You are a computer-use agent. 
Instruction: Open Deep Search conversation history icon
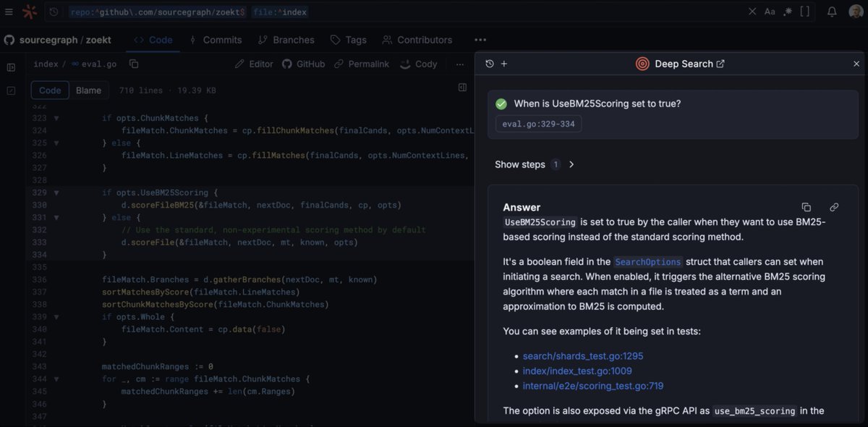pyautogui.click(x=490, y=64)
